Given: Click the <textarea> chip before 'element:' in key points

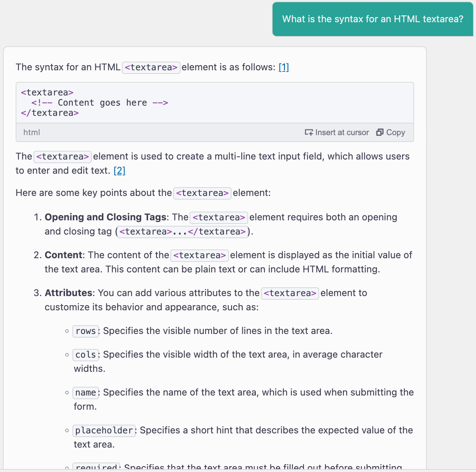Looking at the screenshot, I should (x=202, y=193).
